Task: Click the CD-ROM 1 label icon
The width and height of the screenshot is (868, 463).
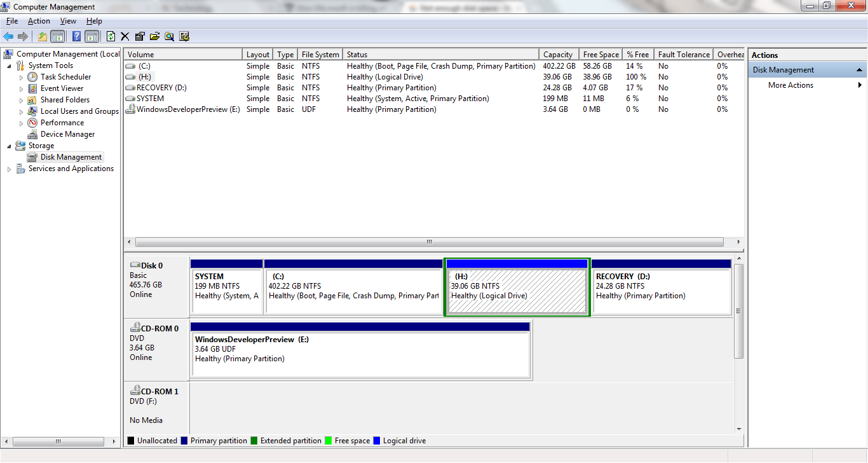Action: point(135,391)
